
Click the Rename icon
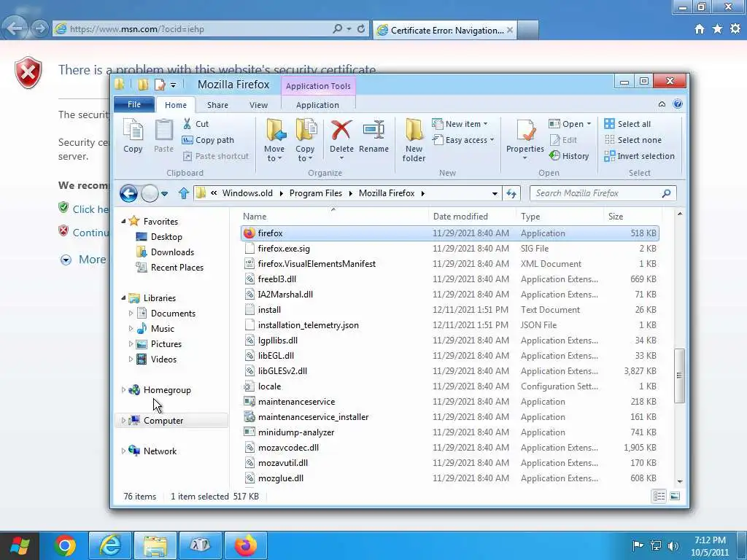pos(373,130)
